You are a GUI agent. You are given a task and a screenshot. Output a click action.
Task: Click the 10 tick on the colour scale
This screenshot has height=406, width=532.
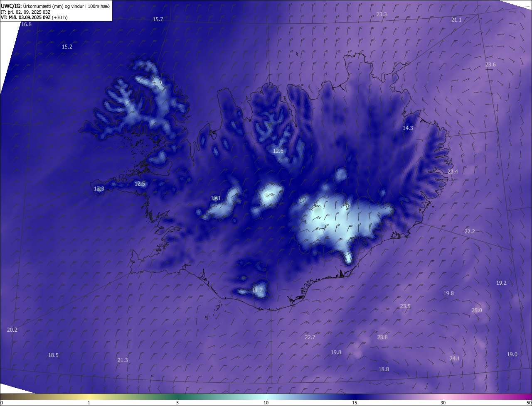(x=266, y=403)
